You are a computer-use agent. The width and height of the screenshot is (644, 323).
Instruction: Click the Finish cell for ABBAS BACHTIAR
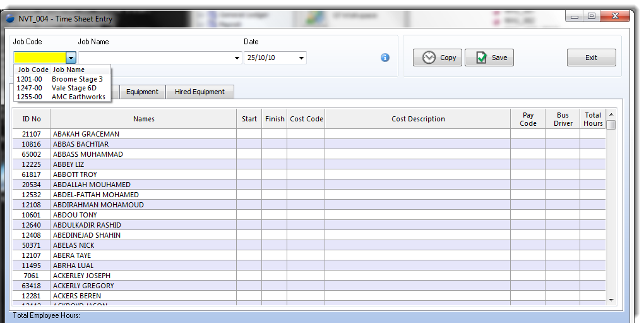coord(275,144)
